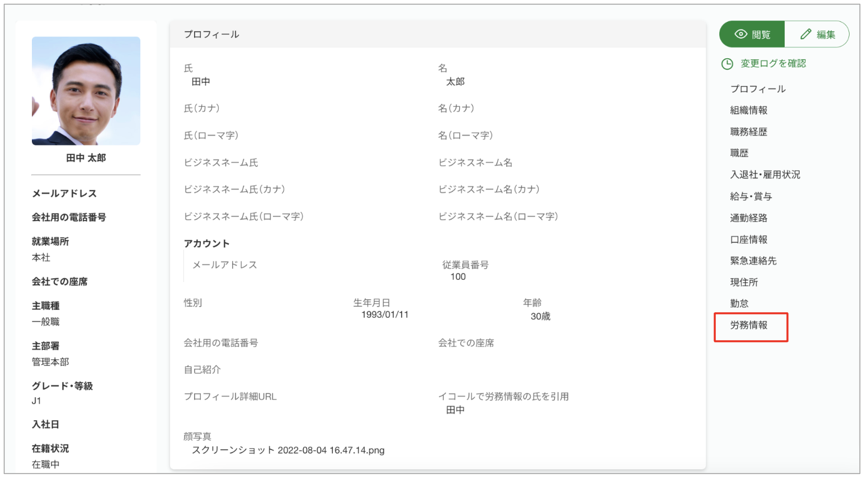Click the ビジネスネーム氏(ローマ字) label
Image resolution: width=868 pixels, height=480 pixels.
243,217
